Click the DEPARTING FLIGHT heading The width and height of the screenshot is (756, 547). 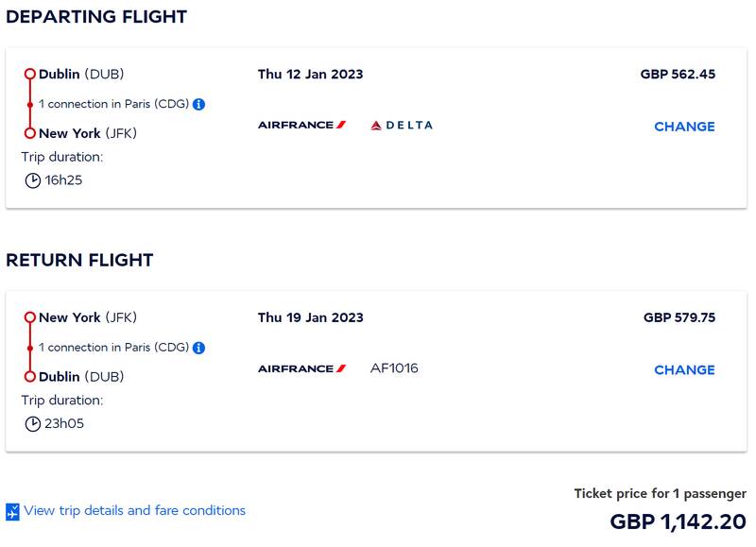point(96,17)
